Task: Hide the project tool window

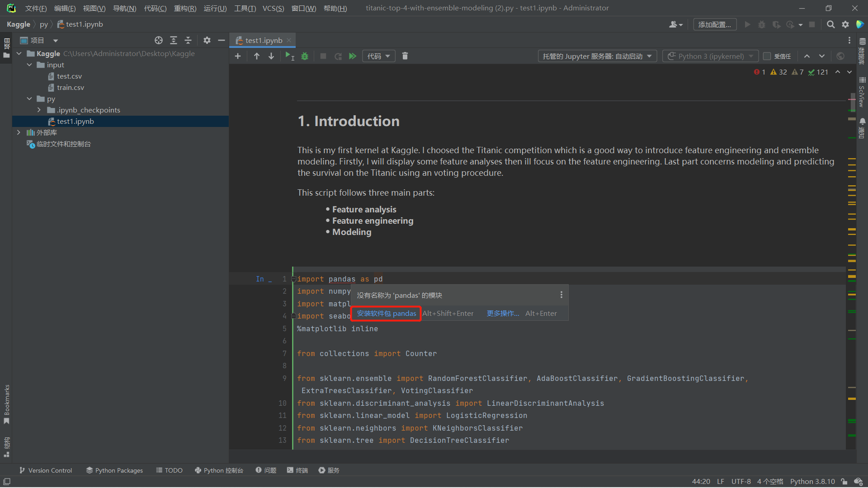Action: 222,40
